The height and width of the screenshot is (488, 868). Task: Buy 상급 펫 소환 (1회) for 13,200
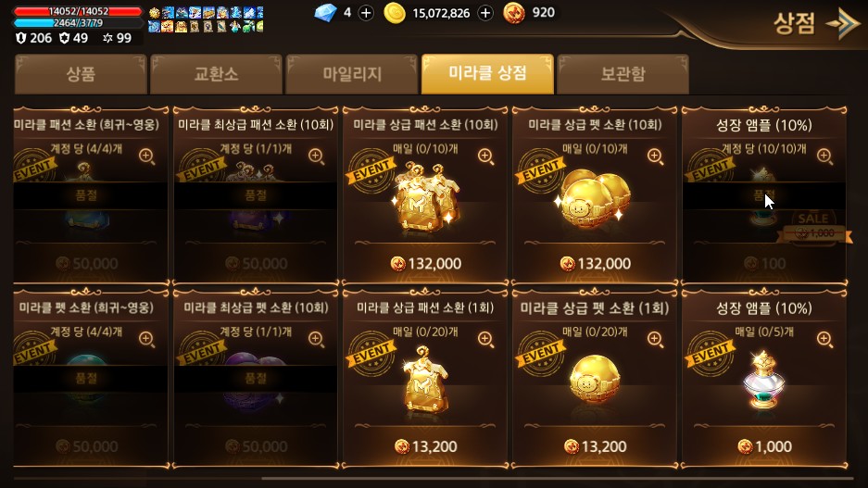click(595, 446)
